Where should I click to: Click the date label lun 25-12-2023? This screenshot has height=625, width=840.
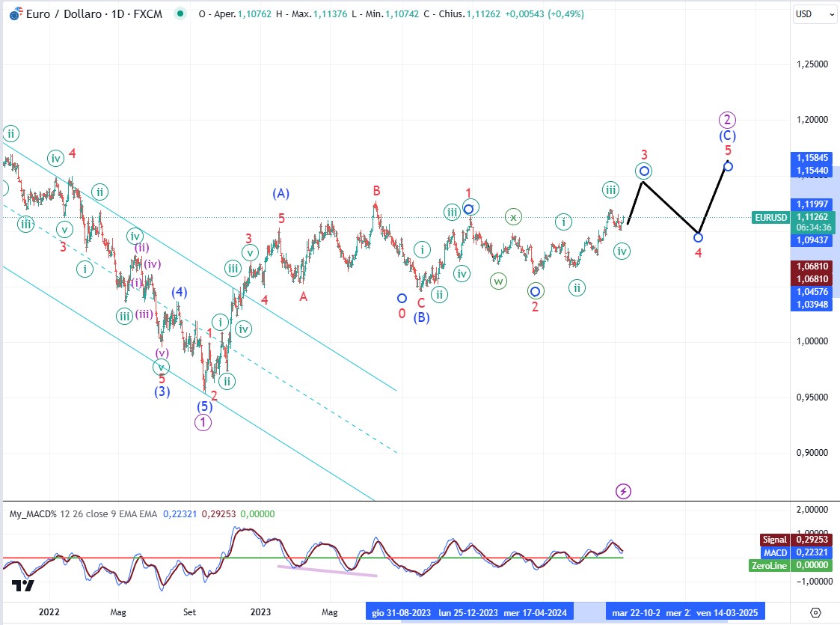468,612
